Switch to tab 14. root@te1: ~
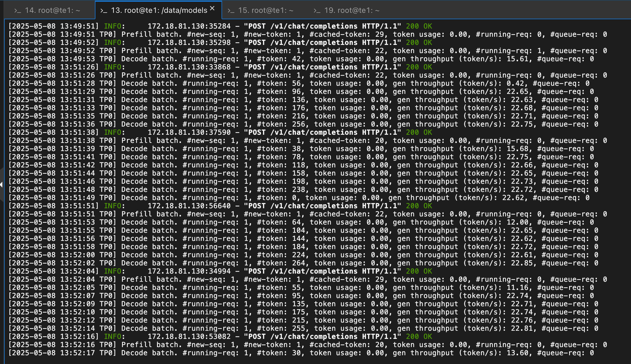 tap(52, 10)
